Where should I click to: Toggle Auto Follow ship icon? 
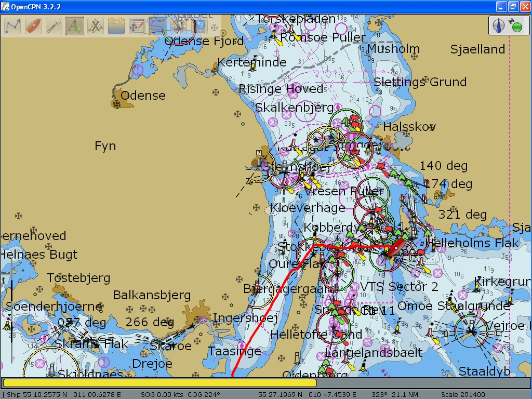(33, 26)
